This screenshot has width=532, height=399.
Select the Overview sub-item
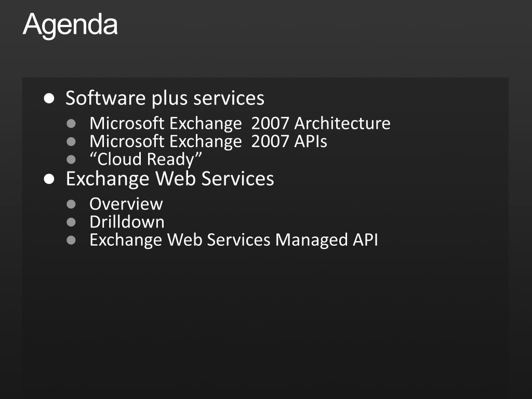[x=126, y=204]
